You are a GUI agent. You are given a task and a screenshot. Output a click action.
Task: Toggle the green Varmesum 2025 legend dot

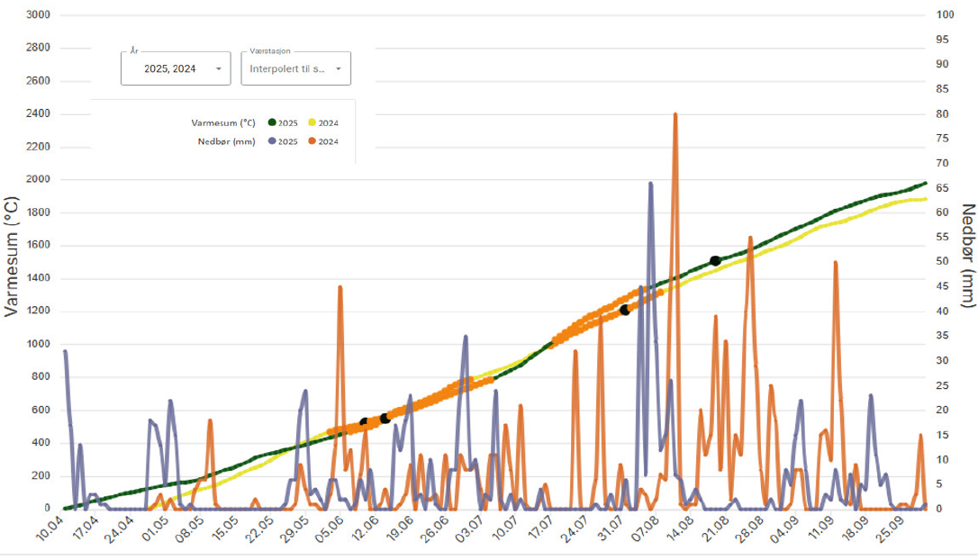coord(270,122)
